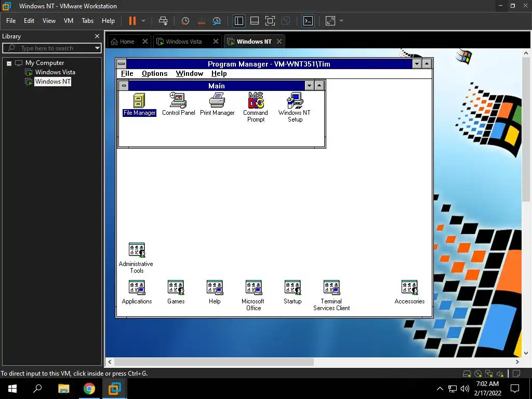Click the horizontal scrollbar thumb of VM view

(x=214, y=362)
